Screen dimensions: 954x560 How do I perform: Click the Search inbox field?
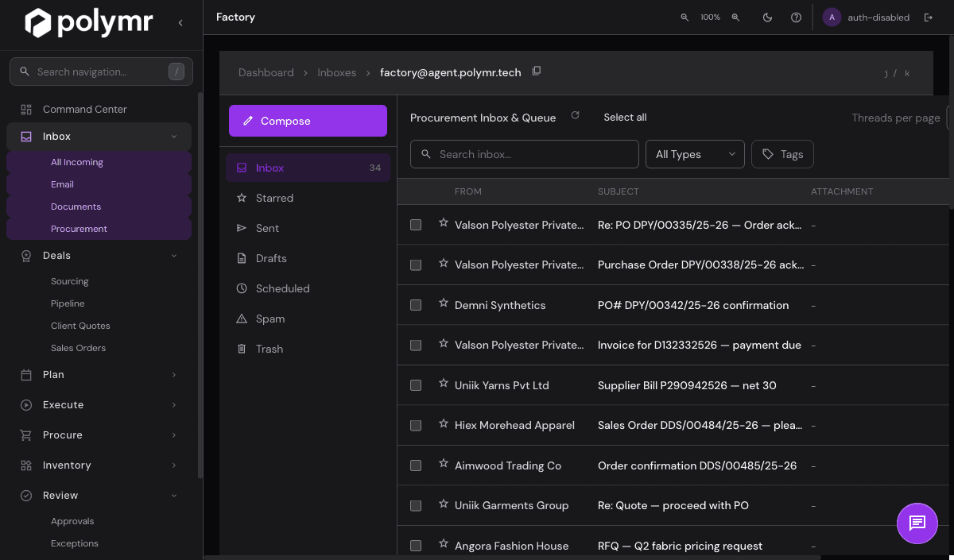coord(525,154)
